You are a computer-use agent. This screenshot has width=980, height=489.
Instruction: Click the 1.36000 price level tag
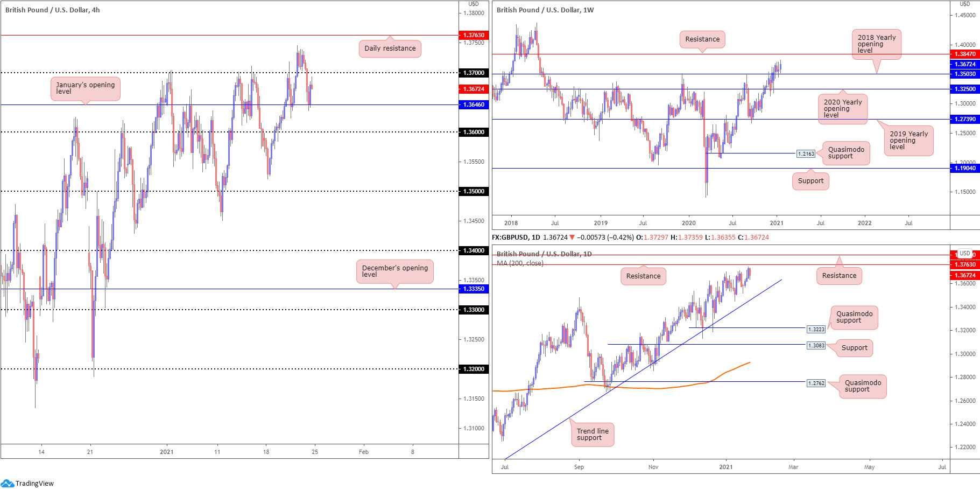tap(474, 132)
